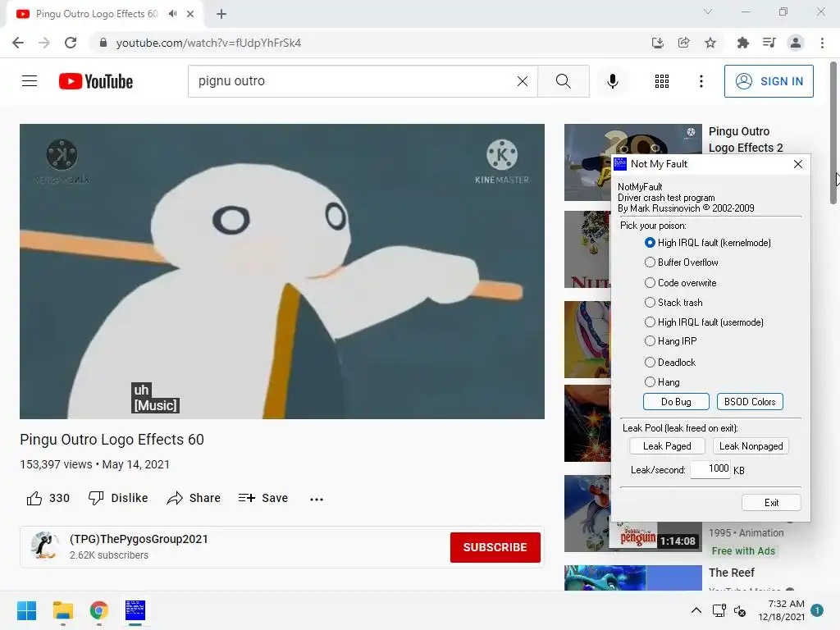
Task: Like the video with 330 likes
Action: pyautogui.click(x=48, y=498)
